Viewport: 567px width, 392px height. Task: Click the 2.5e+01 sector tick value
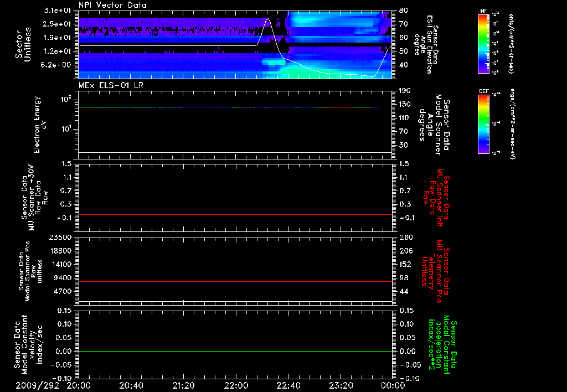point(57,24)
